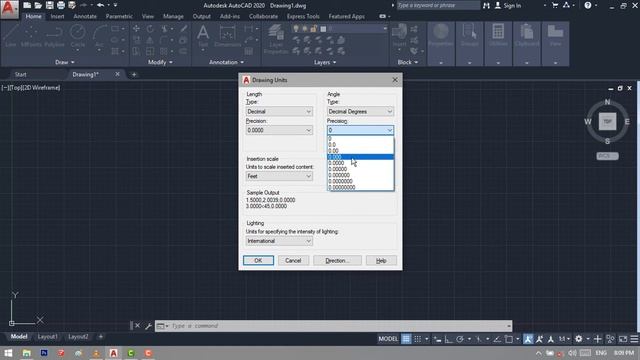Toggle Clean Screen in status bar
The height and width of the screenshot is (360, 640).
tap(623, 339)
